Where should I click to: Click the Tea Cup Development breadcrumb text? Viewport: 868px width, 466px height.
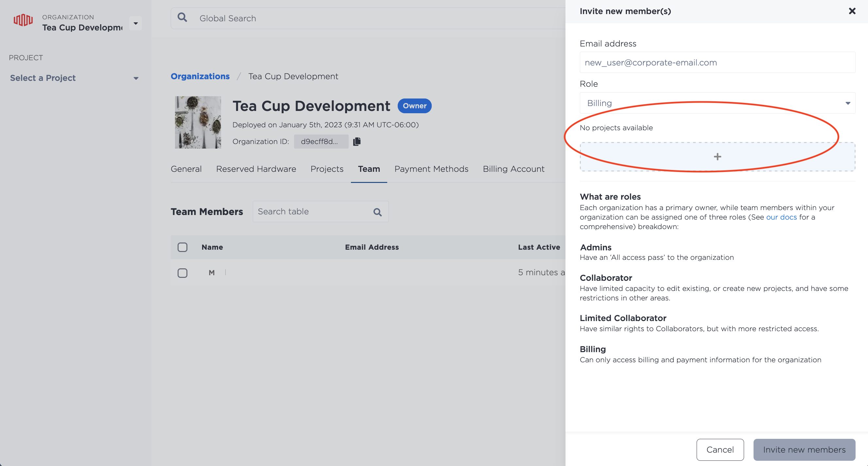pos(293,76)
